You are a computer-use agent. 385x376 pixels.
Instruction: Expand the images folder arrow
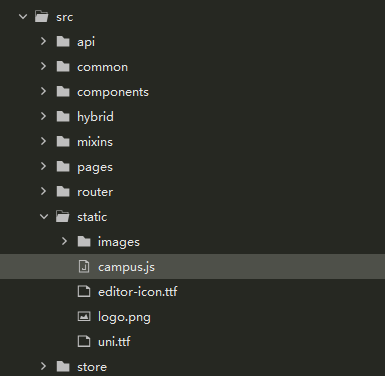click(64, 241)
